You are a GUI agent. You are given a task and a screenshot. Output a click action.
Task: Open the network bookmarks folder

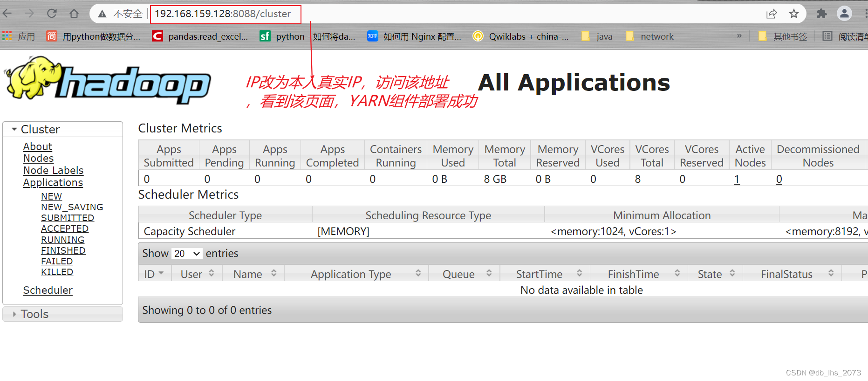pos(650,36)
